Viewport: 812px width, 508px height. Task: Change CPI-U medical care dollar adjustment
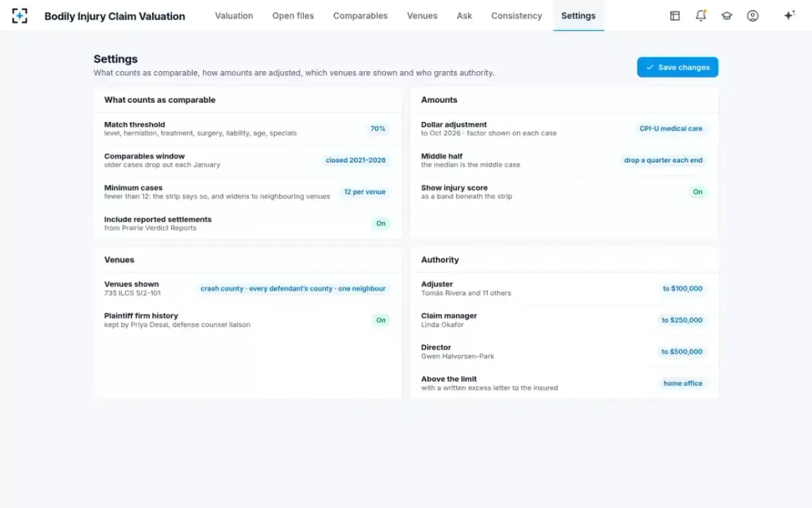tap(671, 129)
